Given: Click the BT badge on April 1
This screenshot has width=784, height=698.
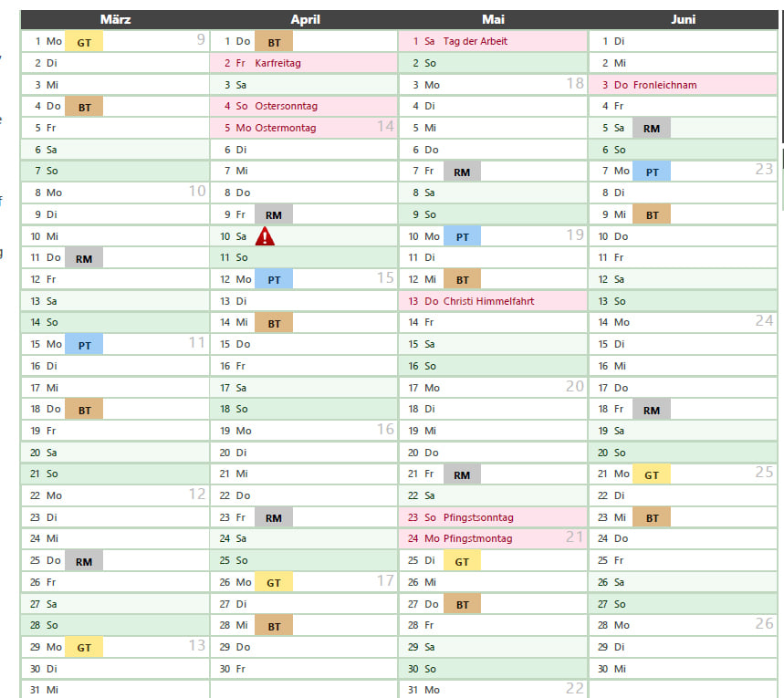Looking at the screenshot, I should 274,42.
